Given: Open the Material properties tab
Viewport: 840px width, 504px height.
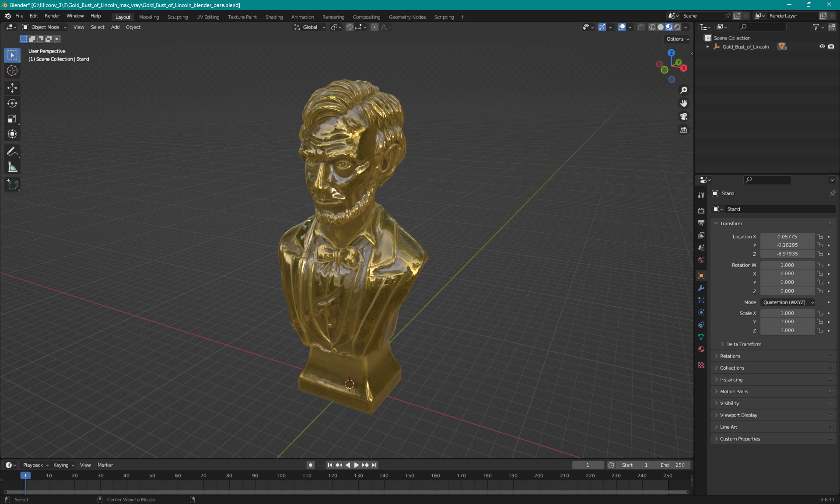Looking at the screenshot, I should click(x=701, y=349).
